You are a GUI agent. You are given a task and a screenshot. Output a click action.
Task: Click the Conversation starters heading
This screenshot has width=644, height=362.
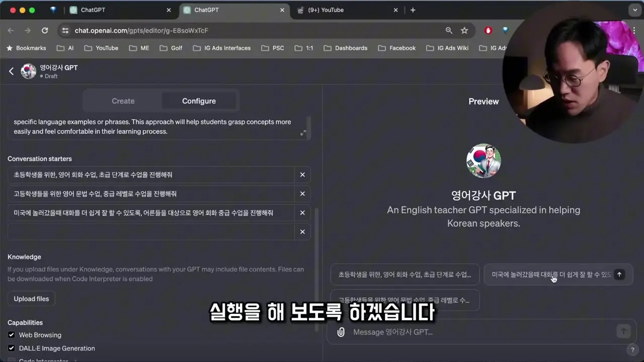tap(40, 159)
